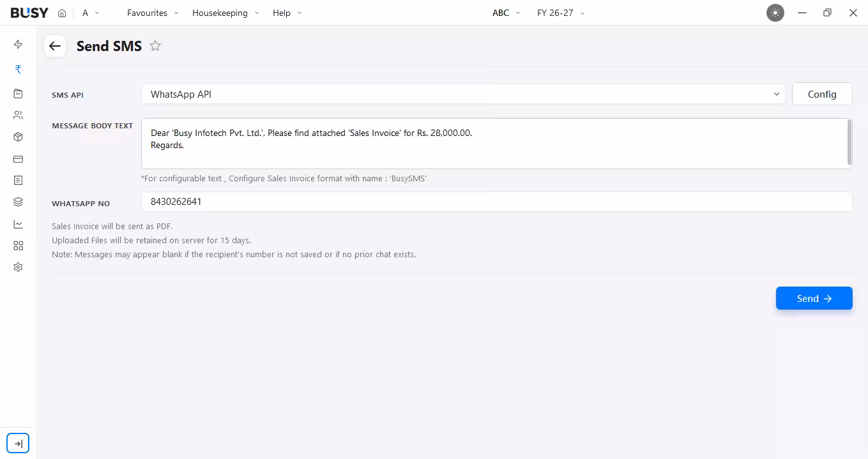This screenshot has height=459, width=868.
Task: Mark Send SMS as favourite with star
Action: pos(155,46)
